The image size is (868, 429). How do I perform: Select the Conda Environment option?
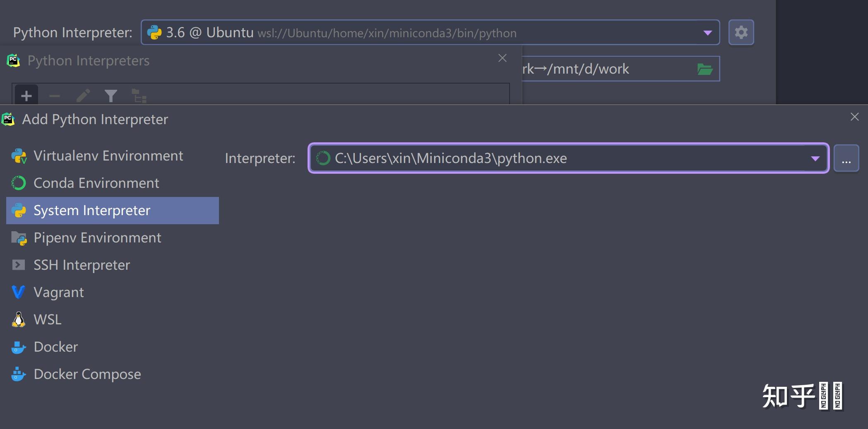(x=96, y=183)
